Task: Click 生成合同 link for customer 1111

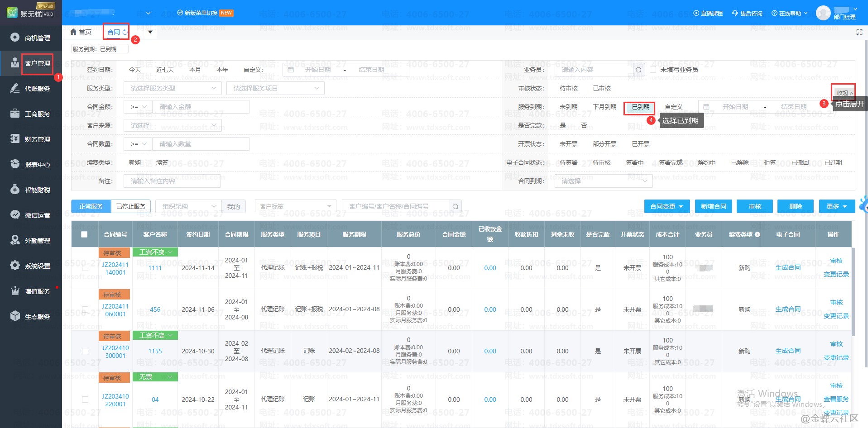Action: pos(787,268)
